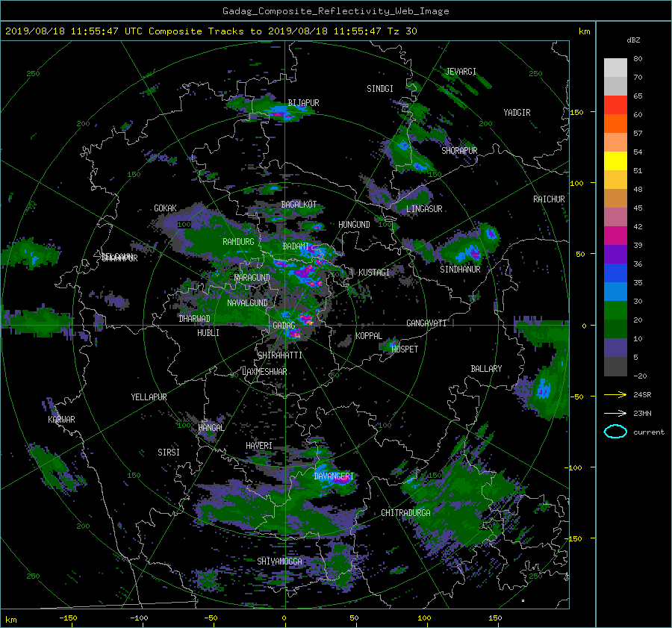
Task: Select the red 60 dBZ color swatch
Action: pyautogui.click(x=615, y=105)
